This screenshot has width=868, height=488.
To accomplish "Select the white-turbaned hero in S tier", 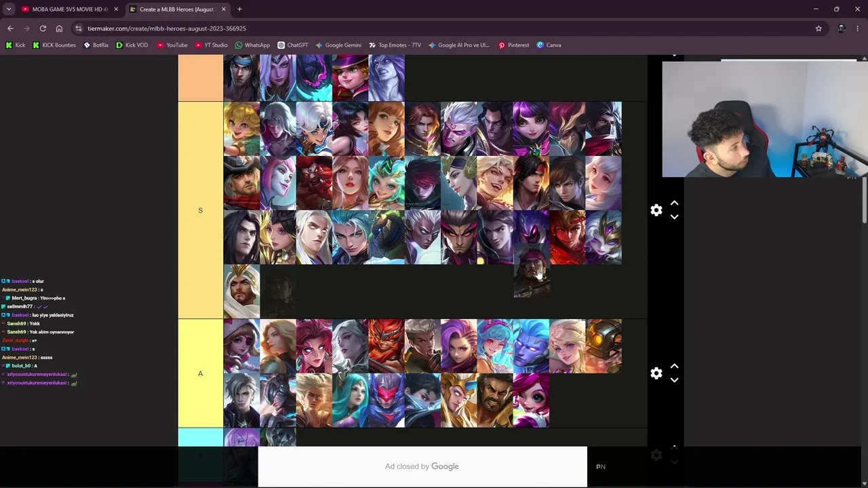I will coord(241,291).
